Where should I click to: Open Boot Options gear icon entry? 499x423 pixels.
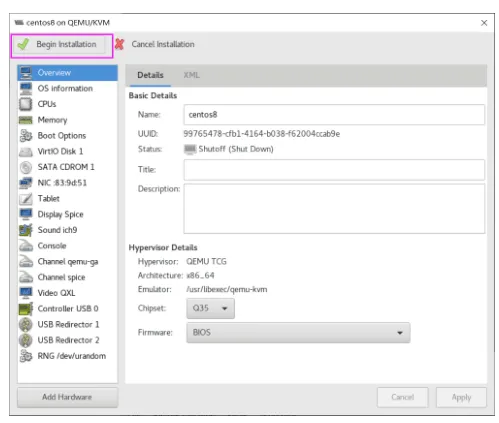(x=26, y=135)
